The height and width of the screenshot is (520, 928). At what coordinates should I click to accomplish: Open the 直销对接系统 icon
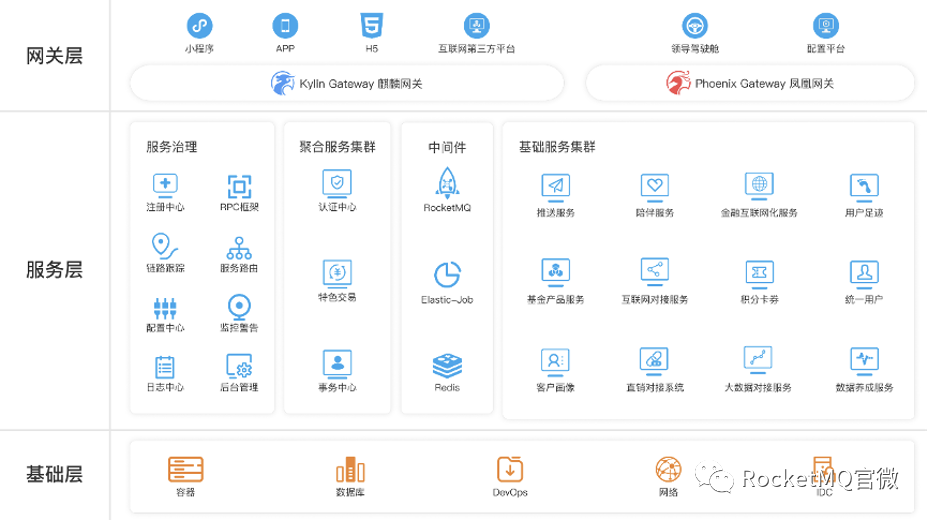coord(654,361)
